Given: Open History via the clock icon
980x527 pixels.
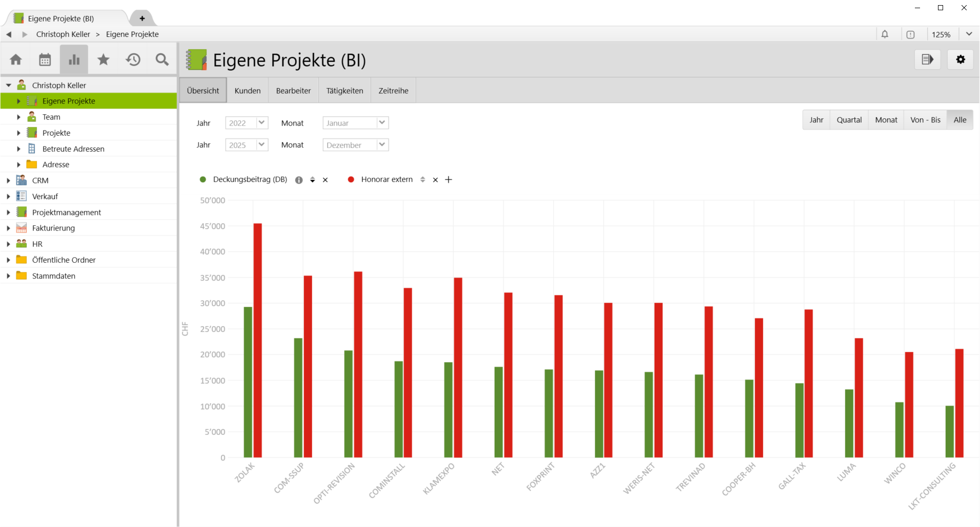Looking at the screenshot, I should click(133, 59).
